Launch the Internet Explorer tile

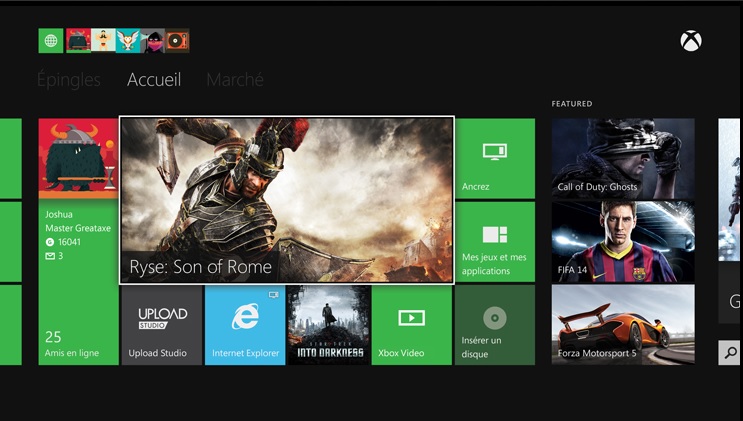pos(245,325)
